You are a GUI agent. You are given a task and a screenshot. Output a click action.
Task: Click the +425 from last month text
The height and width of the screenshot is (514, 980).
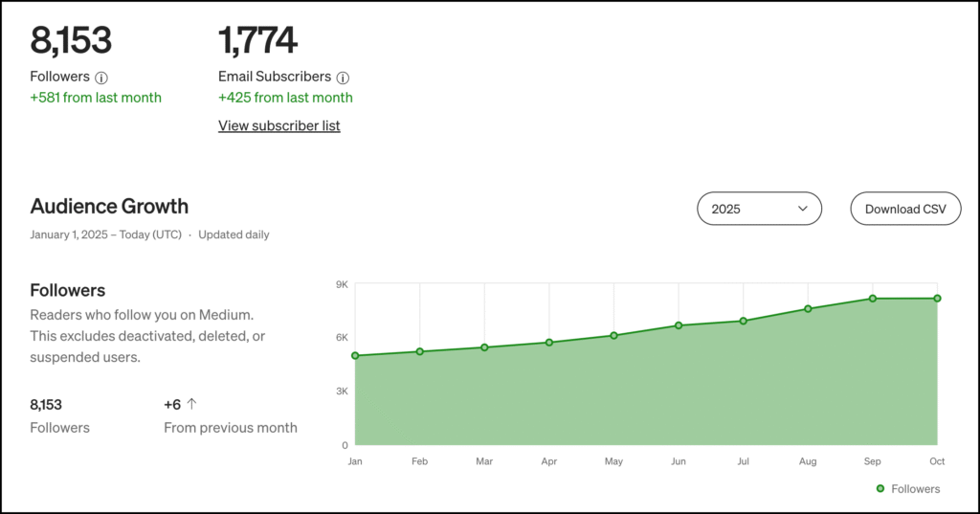[x=285, y=98]
